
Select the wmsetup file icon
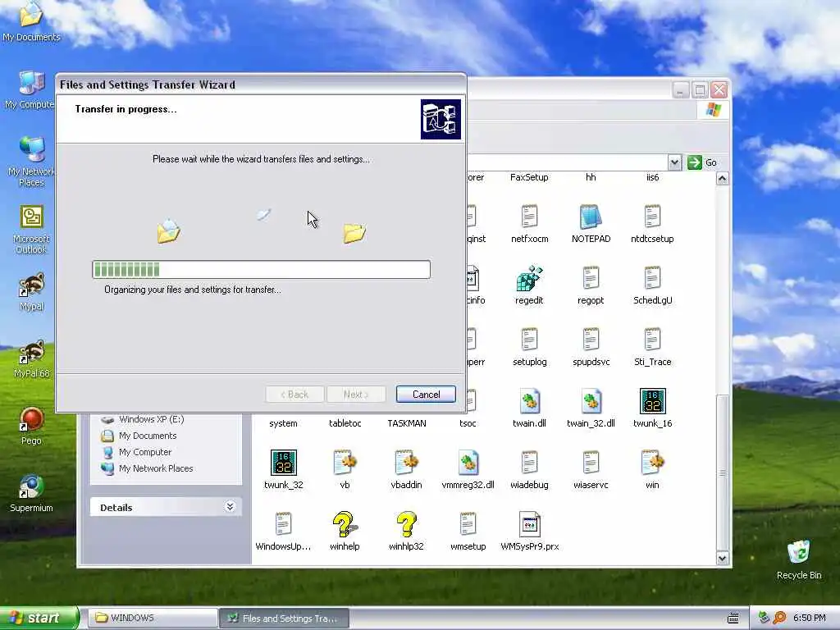click(468, 524)
